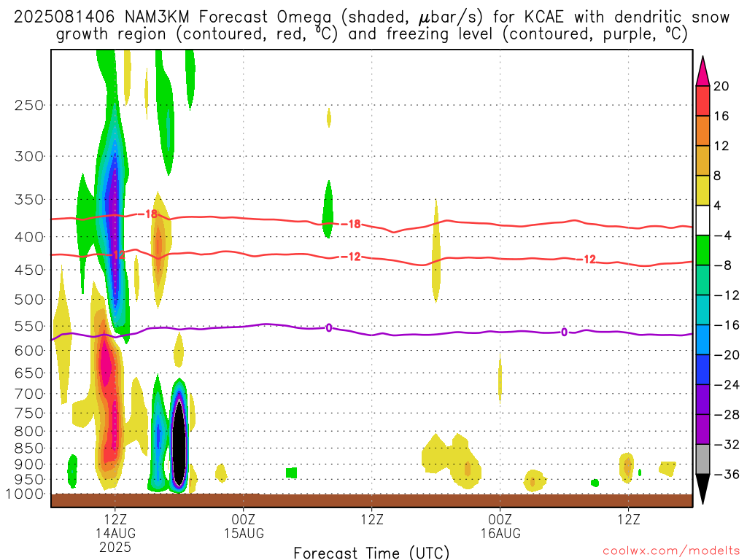Click the 1000 pressure level label
This screenshot has height=560, width=747.
(x=25, y=494)
